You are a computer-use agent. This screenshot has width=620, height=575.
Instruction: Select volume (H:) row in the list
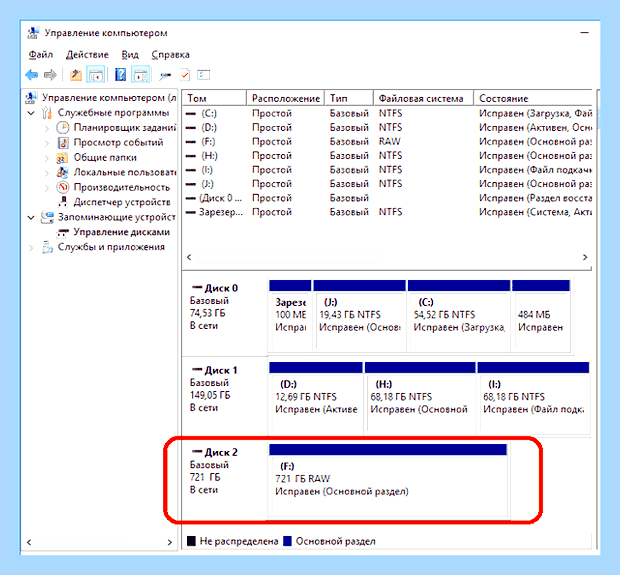[388, 156]
